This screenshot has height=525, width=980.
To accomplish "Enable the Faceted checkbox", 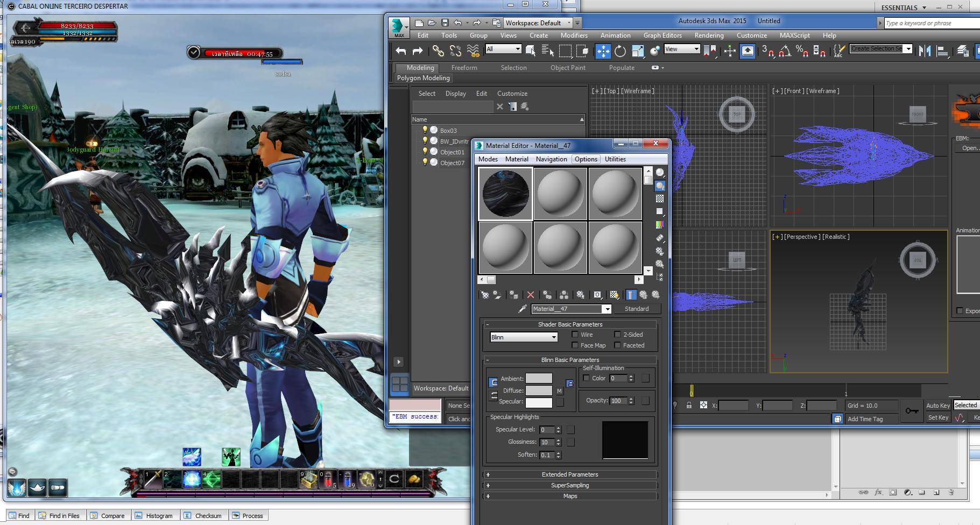I will tap(617, 345).
